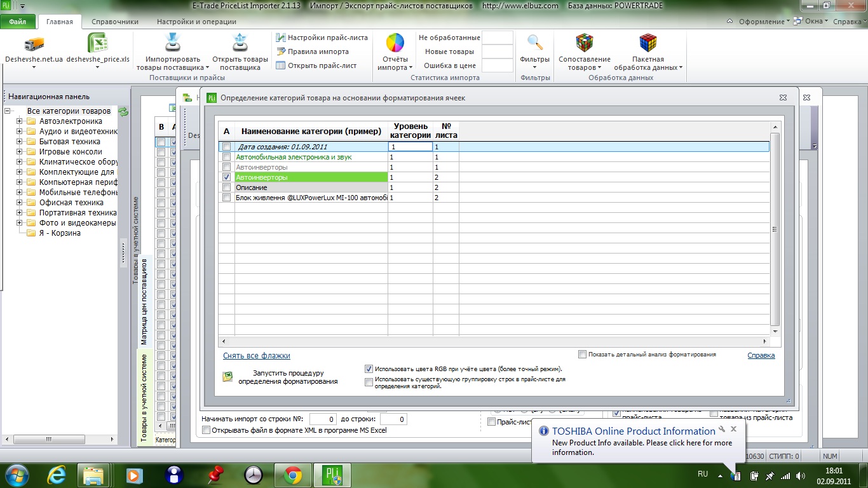Click the volume icon in system tray
The width and height of the screenshot is (868, 488).
[801, 475]
